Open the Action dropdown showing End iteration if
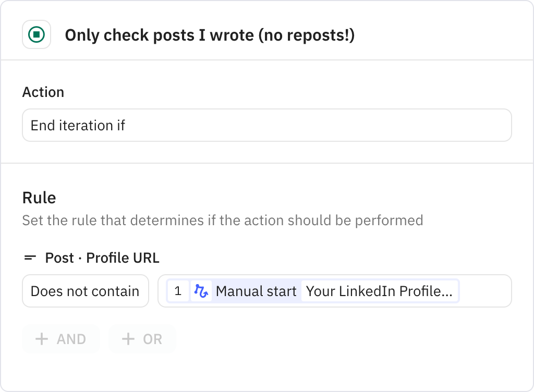This screenshot has width=534, height=392. click(x=266, y=125)
